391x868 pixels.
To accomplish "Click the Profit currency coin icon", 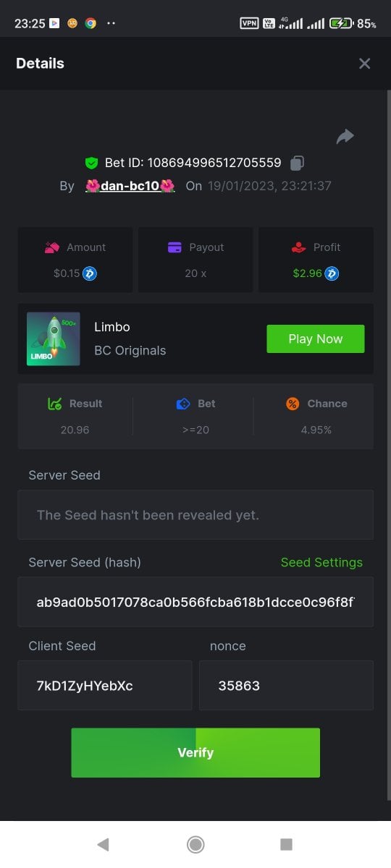I will (332, 273).
